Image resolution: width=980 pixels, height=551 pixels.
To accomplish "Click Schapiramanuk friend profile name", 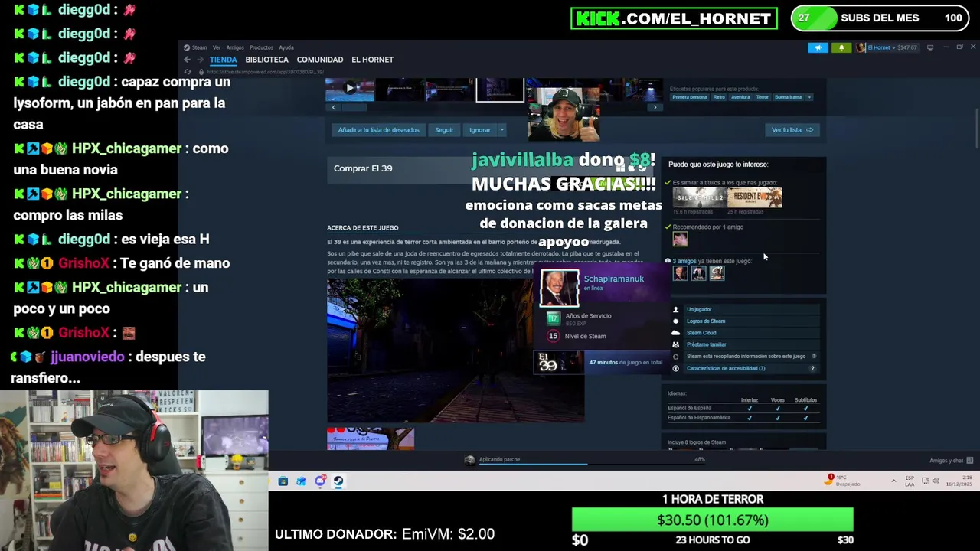I will (614, 279).
